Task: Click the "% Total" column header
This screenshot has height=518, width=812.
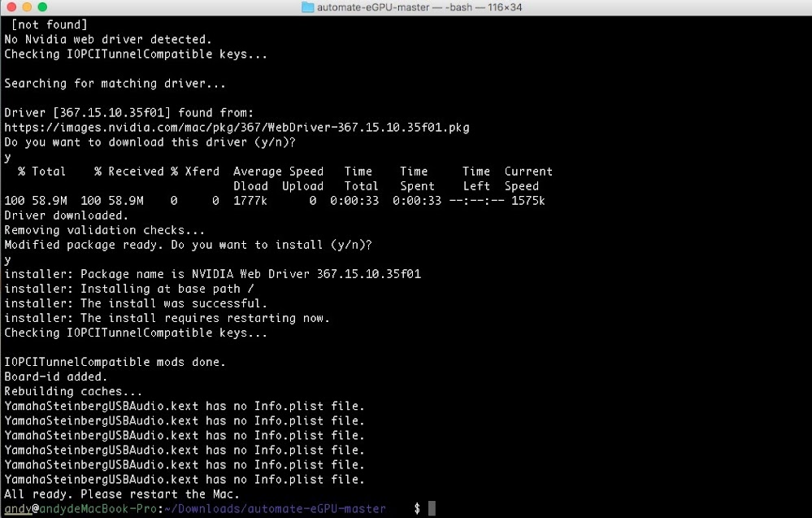Action: [x=42, y=172]
